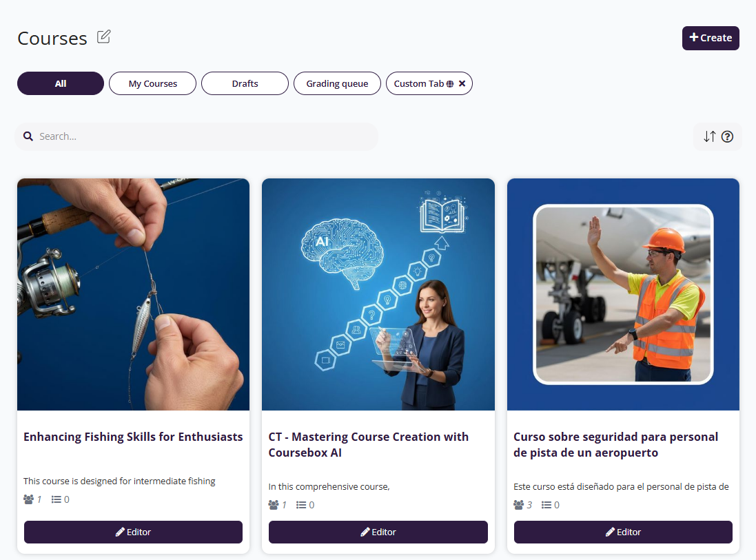Click the sort arrows icon
Screen dimensions: 756x560
(x=709, y=136)
